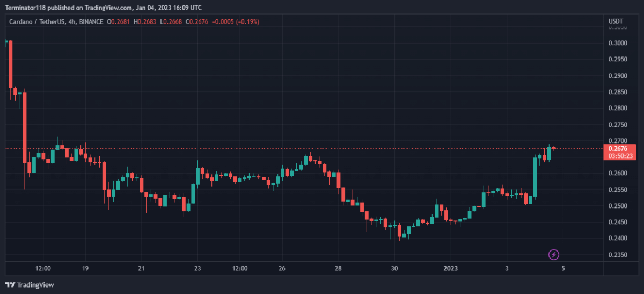Click the 30 date label on time axis
The image size is (644, 294).
[x=394, y=268]
